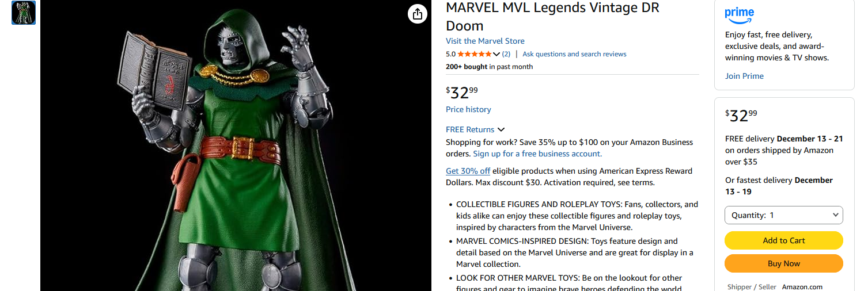The height and width of the screenshot is (291, 868).
Task: Visit the Marvel Store link
Action: [x=485, y=41]
